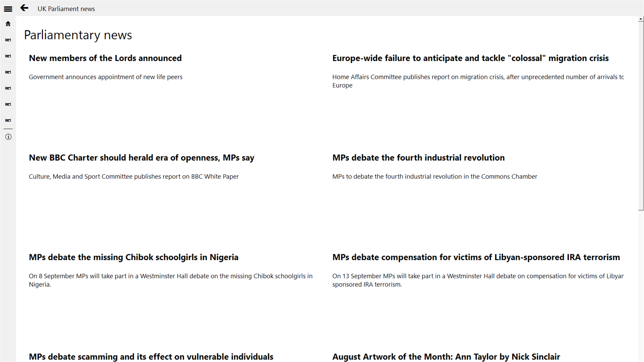Open August Artwork of the Month article
This screenshot has height=362, width=644.
click(446, 357)
